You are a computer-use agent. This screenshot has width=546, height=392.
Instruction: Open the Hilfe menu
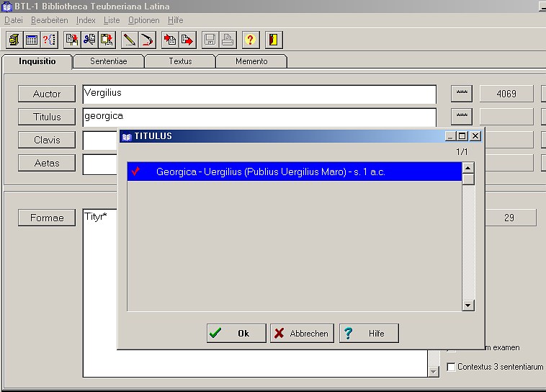click(176, 20)
